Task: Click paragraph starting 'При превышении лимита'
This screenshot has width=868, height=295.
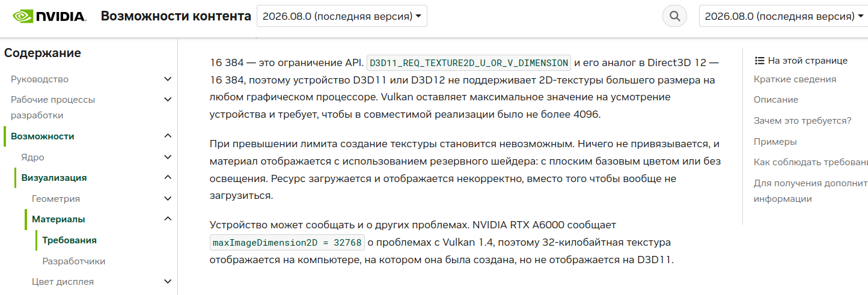Action: [x=465, y=170]
